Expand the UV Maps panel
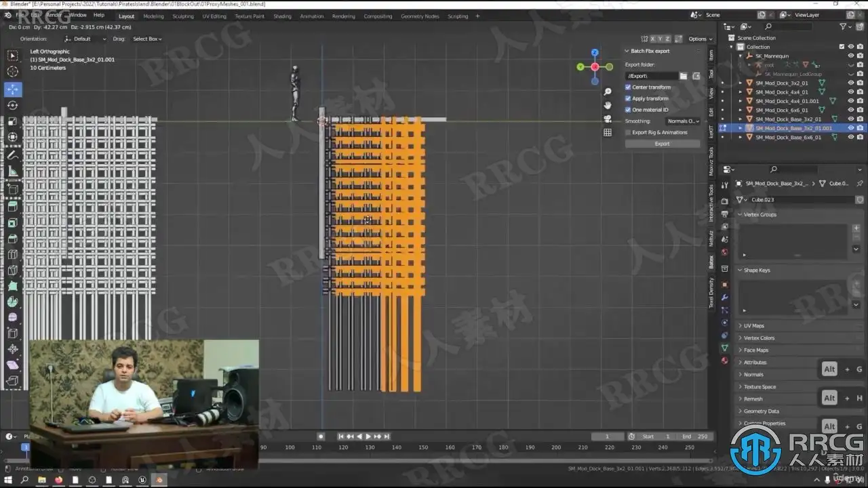This screenshot has width=868, height=488. (x=740, y=326)
